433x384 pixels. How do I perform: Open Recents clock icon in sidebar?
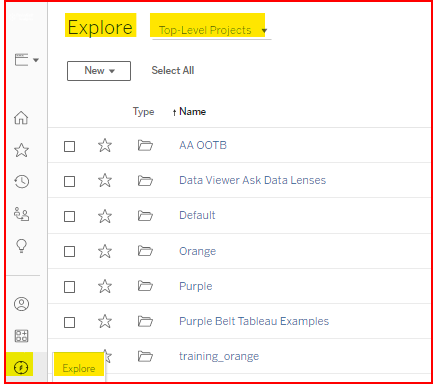coord(21,182)
